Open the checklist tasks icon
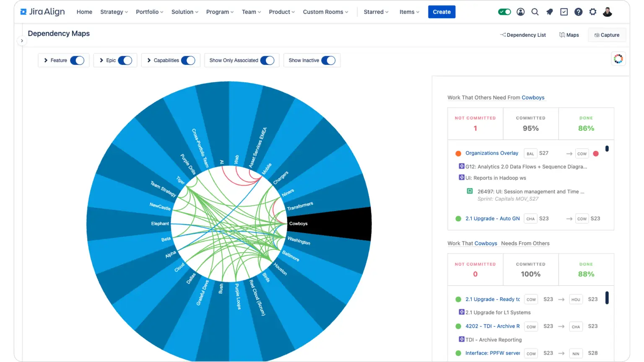The height and width of the screenshot is (362, 644). coord(564,12)
